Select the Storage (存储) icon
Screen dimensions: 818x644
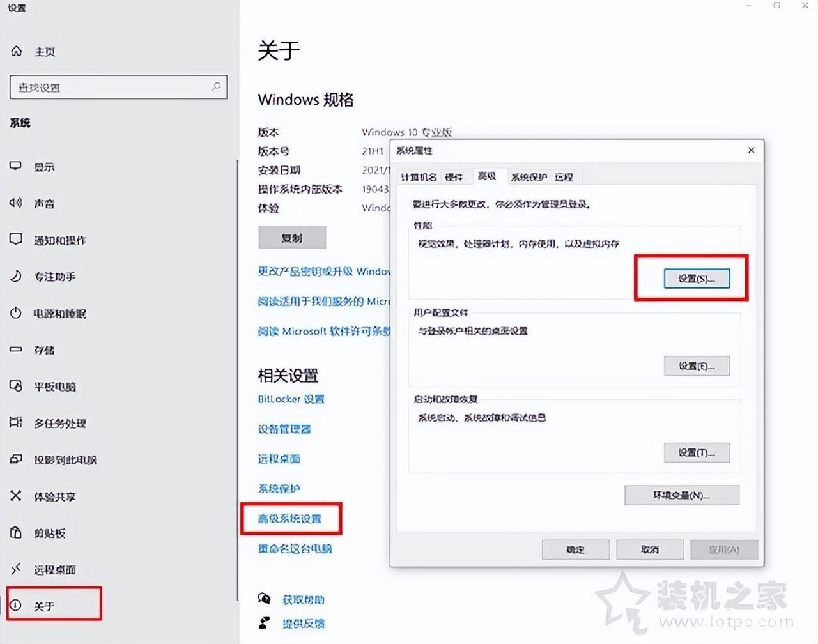[x=16, y=349]
